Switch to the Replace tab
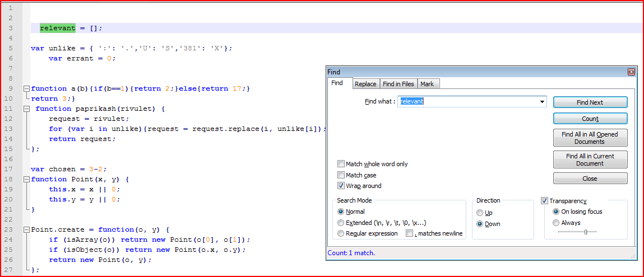Viewport: 644px width, 277px height. 365,84
